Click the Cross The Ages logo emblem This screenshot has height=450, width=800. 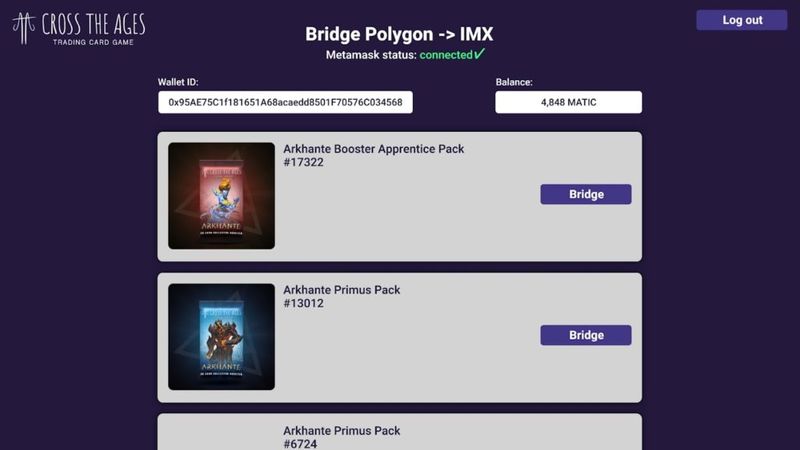pyautogui.click(x=24, y=27)
